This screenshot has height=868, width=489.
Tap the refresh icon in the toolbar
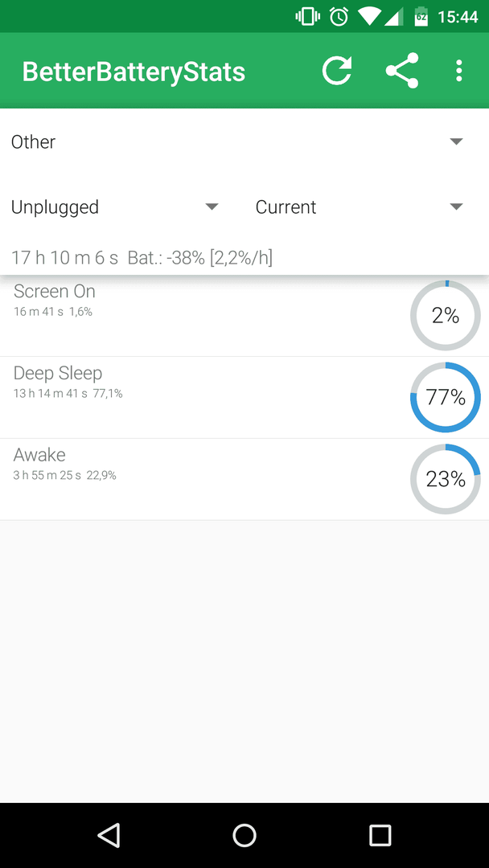click(337, 71)
